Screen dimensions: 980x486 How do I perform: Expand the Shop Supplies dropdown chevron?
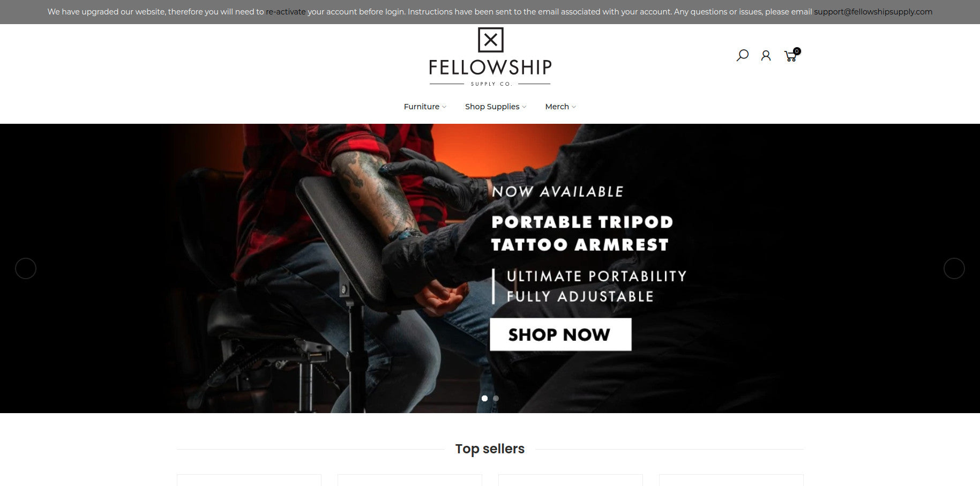(524, 107)
